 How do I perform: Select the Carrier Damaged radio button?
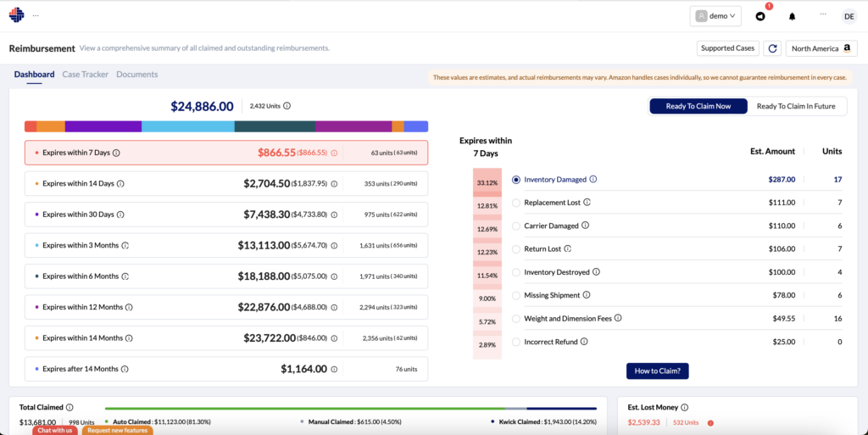click(x=516, y=226)
